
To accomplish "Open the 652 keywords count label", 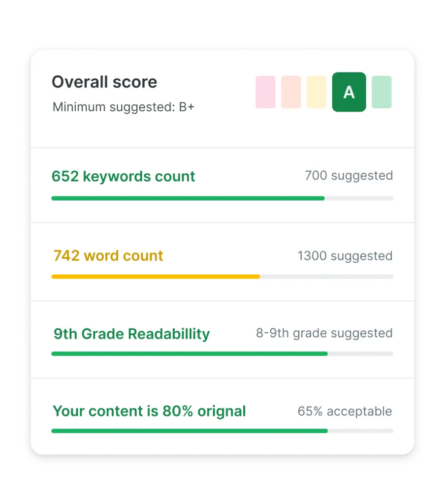I will click(123, 176).
